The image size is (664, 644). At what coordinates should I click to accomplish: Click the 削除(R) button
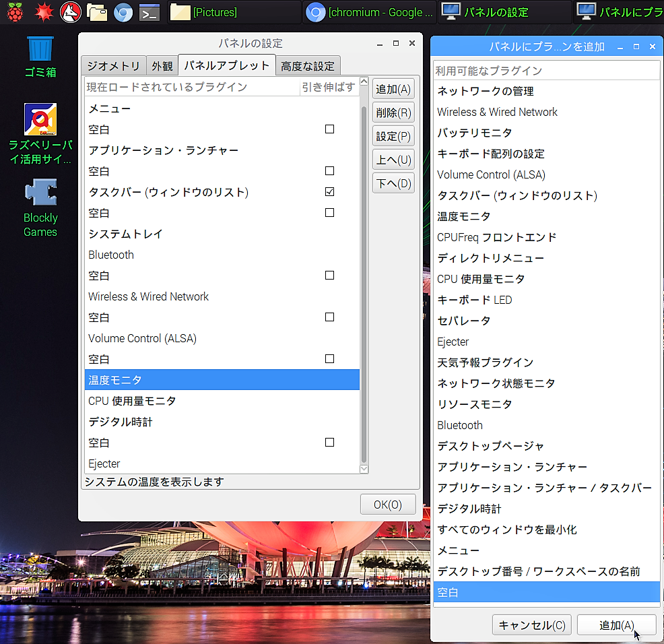(393, 112)
